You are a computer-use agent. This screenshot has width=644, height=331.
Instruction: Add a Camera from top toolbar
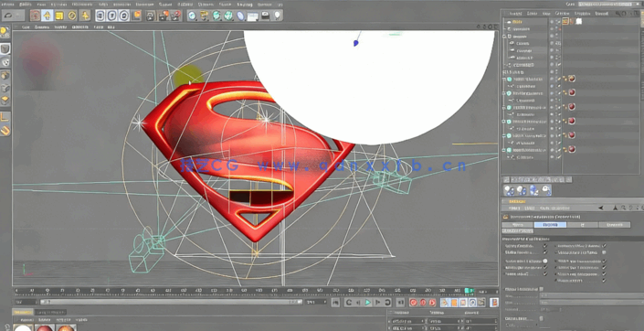[x=266, y=16]
